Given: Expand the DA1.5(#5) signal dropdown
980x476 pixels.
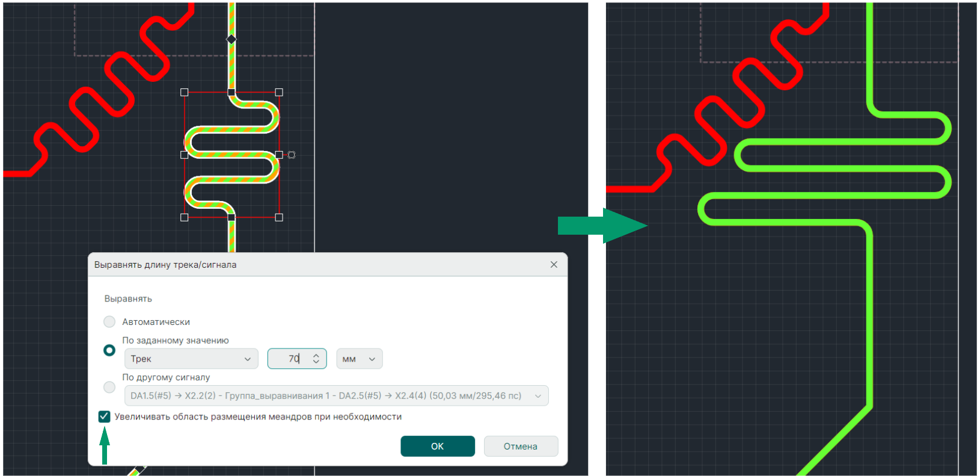Looking at the screenshot, I should [337, 396].
